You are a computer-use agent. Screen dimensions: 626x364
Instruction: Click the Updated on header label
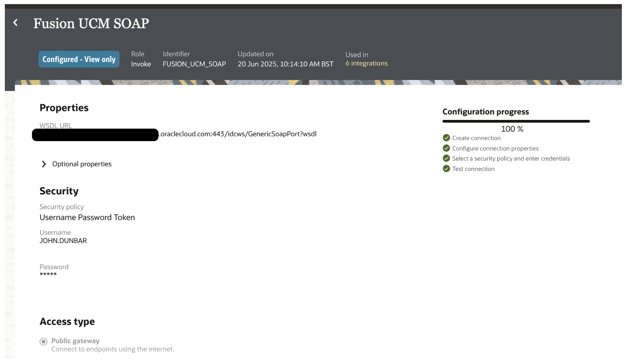[x=255, y=54]
